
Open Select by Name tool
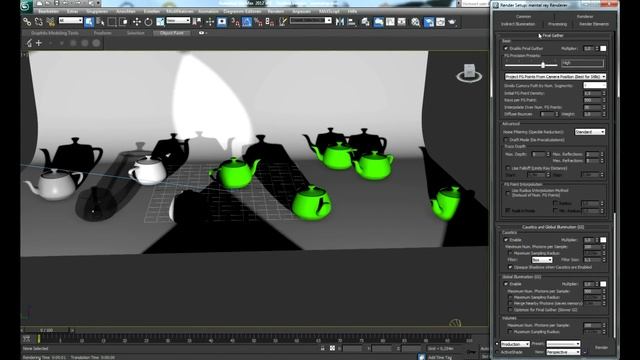(100, 22)
